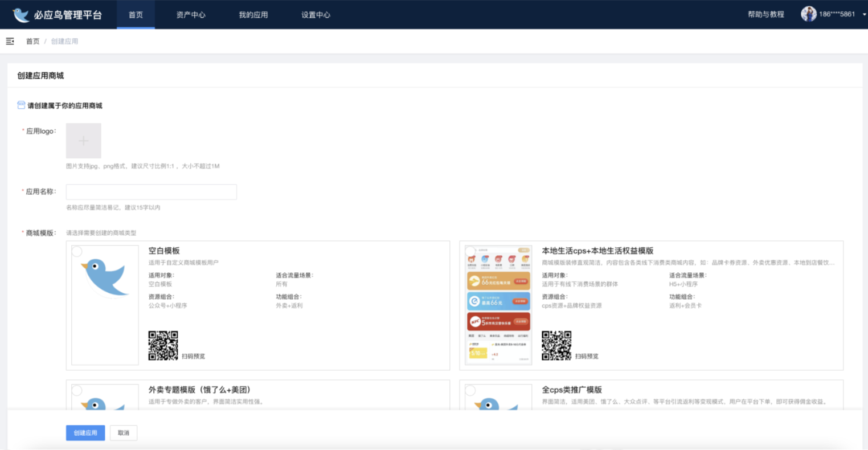Image resolution: width=868 pixels, height=450 pixels.
Task: Open the account dropdown arrow
Action: pyautogui.click(x=863, y=15)
